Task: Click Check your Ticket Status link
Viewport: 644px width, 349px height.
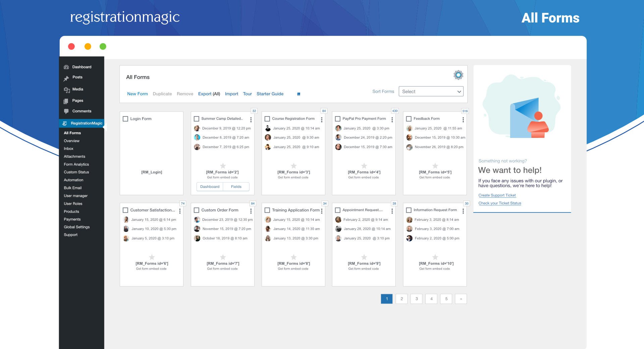Action: [x=500, y=203]
